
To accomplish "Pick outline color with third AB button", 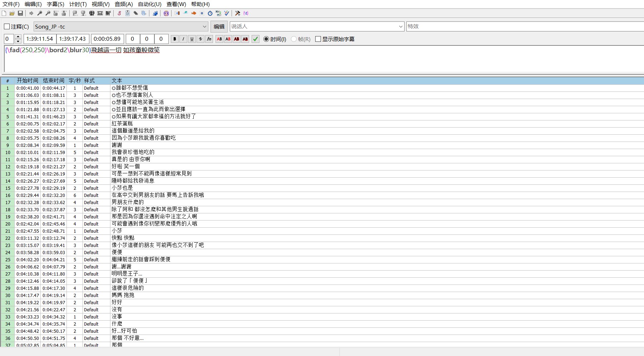I will click(x=237, y=39).
